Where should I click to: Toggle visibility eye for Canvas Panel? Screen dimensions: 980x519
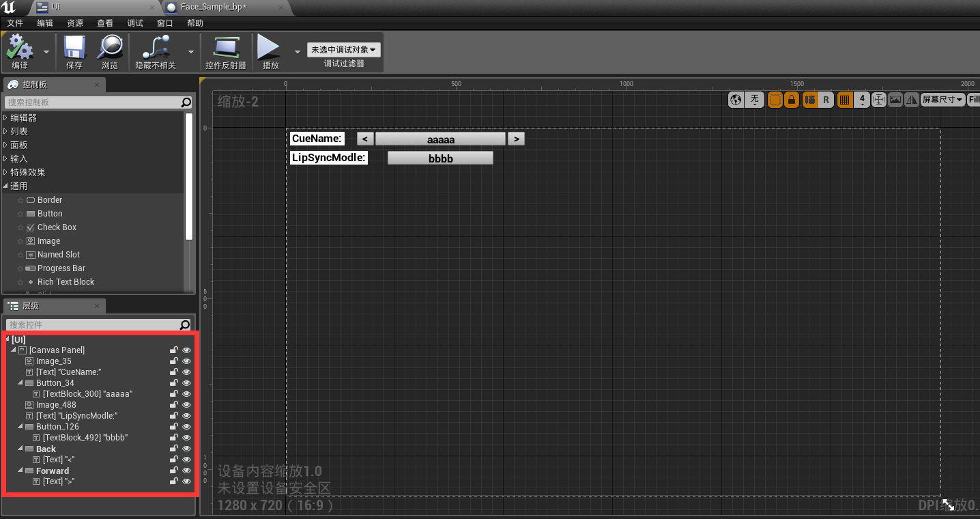pyautogui.click(x=186, y=350)
